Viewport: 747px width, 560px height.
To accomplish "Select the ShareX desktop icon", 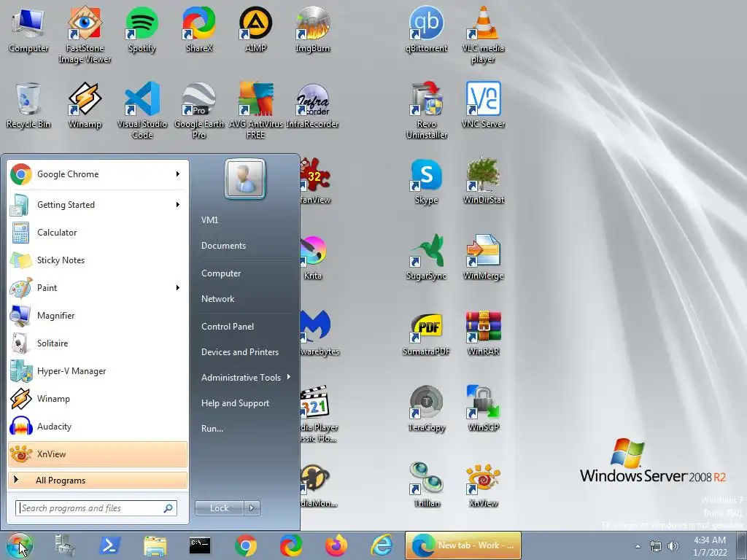I will point(198,28).
